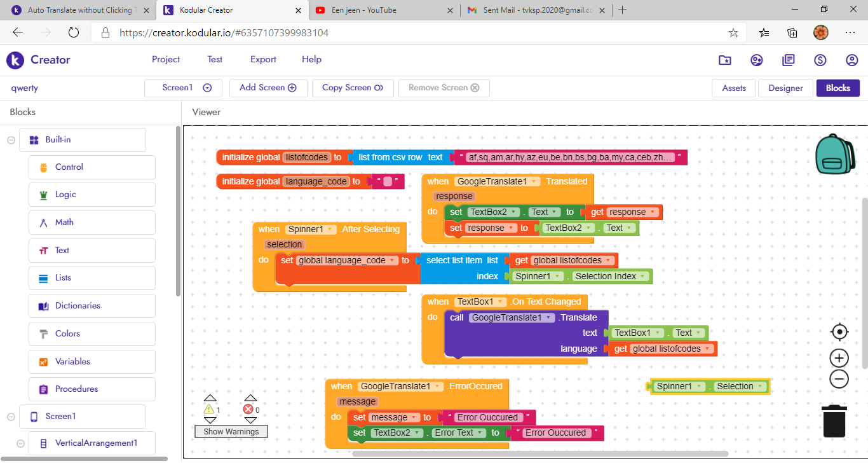868x463 pixels.
Task: Click the viewer vertical scrollbar
Action: 864,283
